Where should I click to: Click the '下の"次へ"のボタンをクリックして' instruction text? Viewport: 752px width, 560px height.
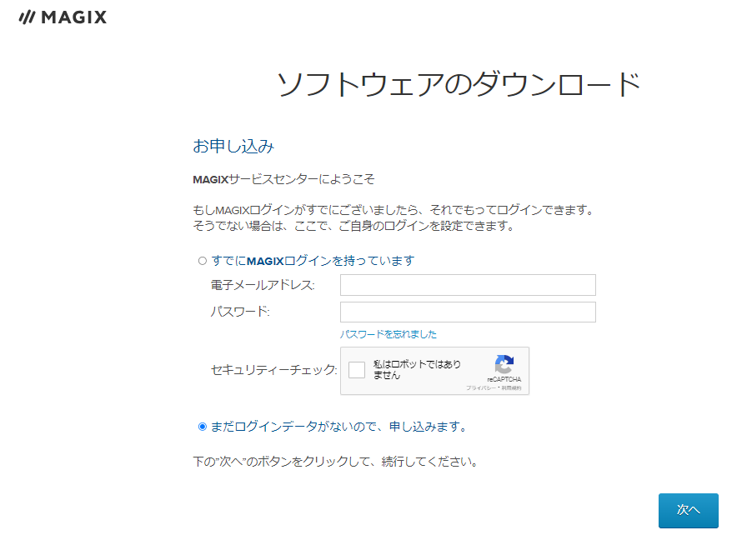coord(333,461)
